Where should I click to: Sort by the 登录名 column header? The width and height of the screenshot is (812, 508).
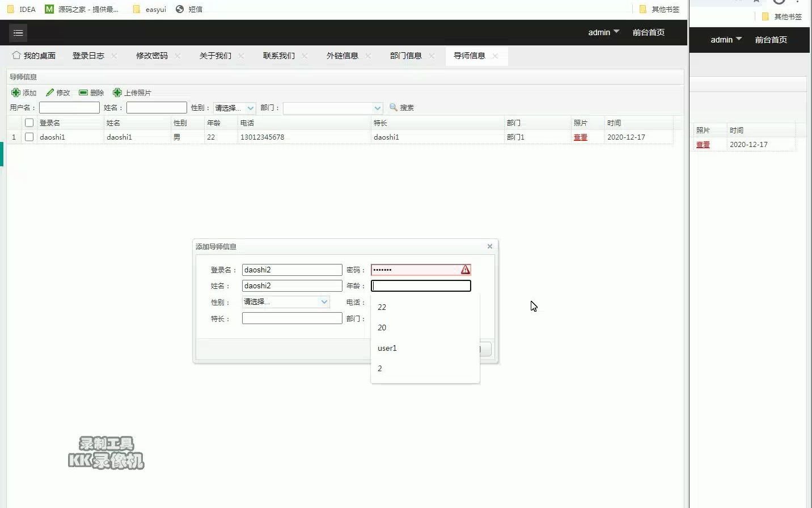tap(70, 123)
